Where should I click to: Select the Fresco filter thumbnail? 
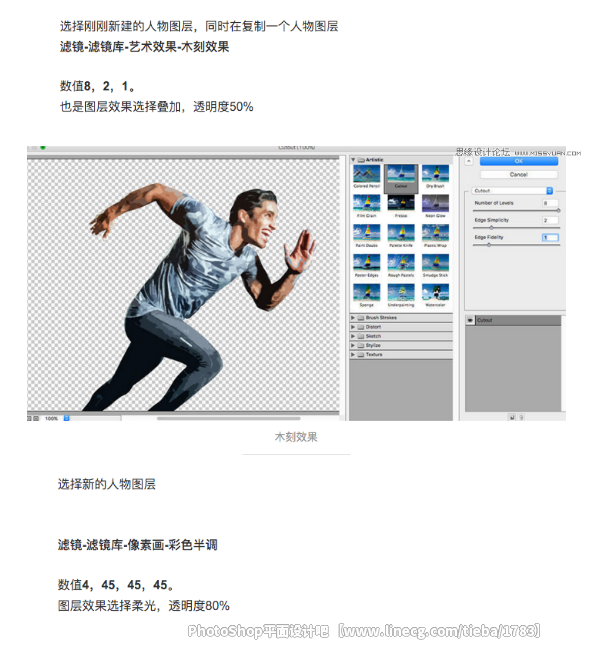point(401,203)
